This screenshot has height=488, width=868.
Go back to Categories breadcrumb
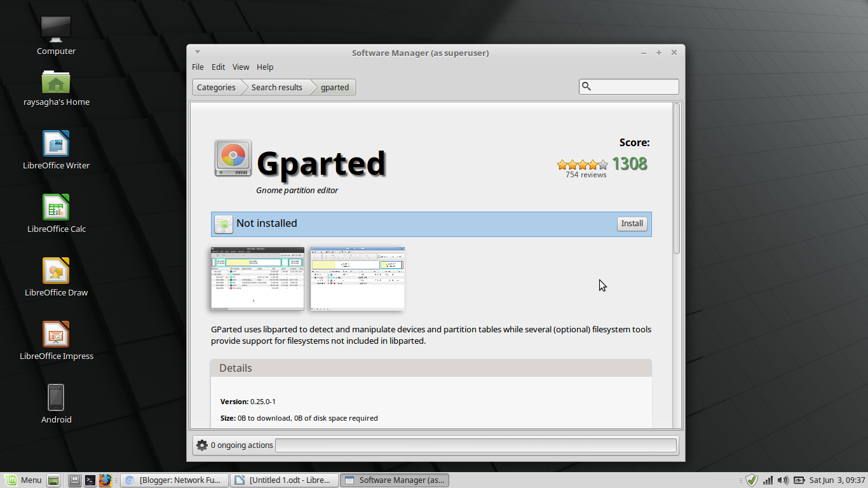(216, 88)
